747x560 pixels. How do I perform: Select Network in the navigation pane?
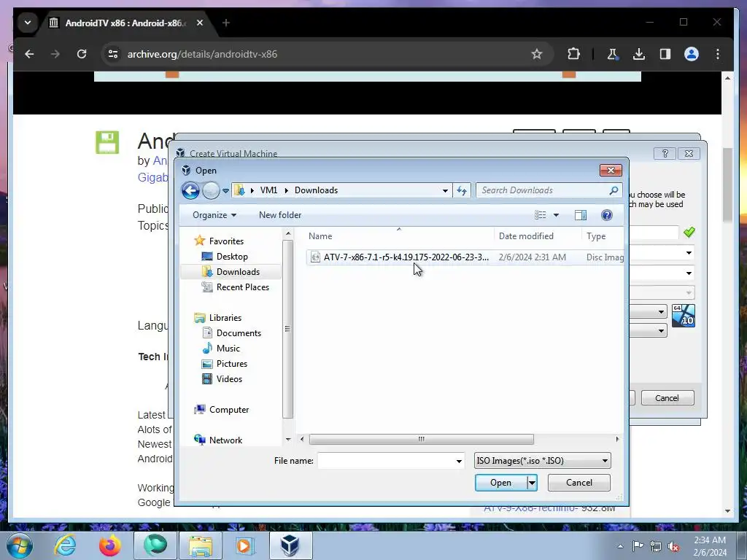[x=225, y=440]
